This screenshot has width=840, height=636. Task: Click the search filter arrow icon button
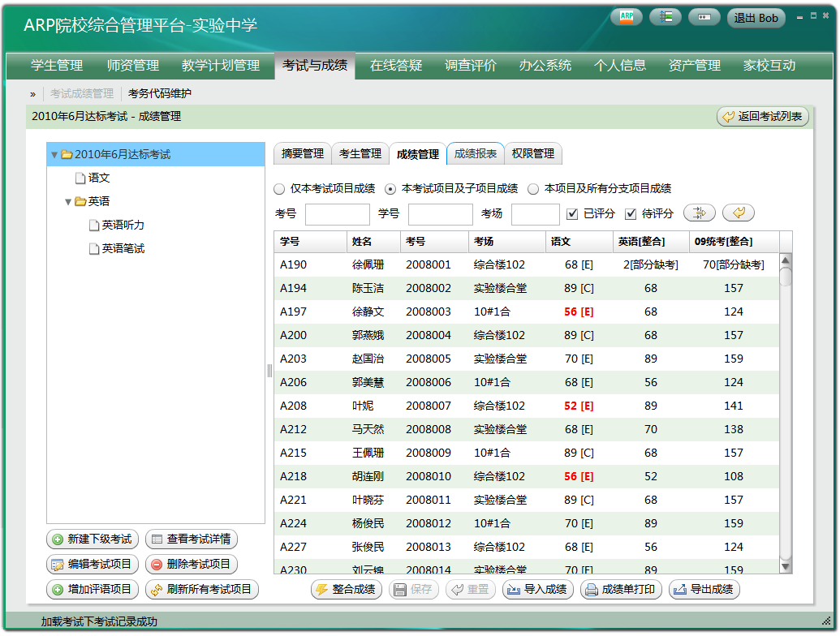click(699, 213)
